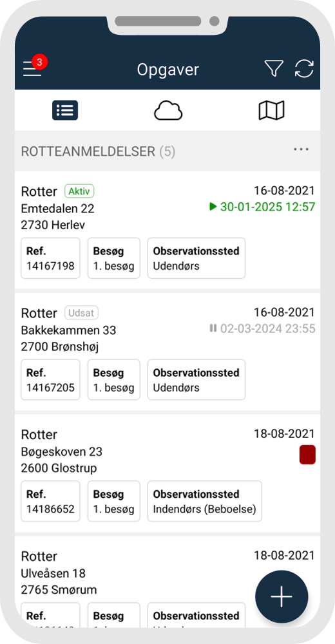Click the Besøg box for Bøgeskoven 23
Image resolution: width=335 pixels, height=644 pixels.
click(x=114, y=501)
